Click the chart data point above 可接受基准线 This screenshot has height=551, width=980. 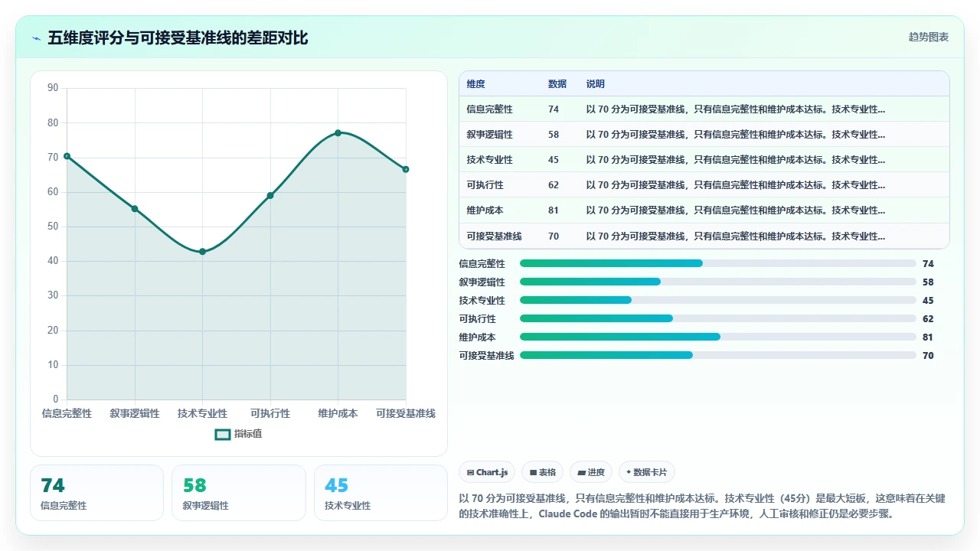(406, 169)
